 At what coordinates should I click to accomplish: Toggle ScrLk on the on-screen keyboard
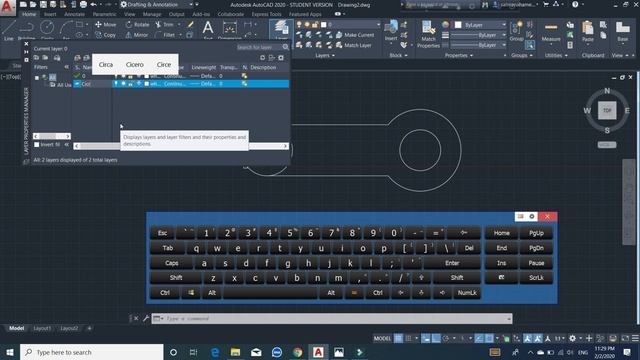(x=536, y=278)
